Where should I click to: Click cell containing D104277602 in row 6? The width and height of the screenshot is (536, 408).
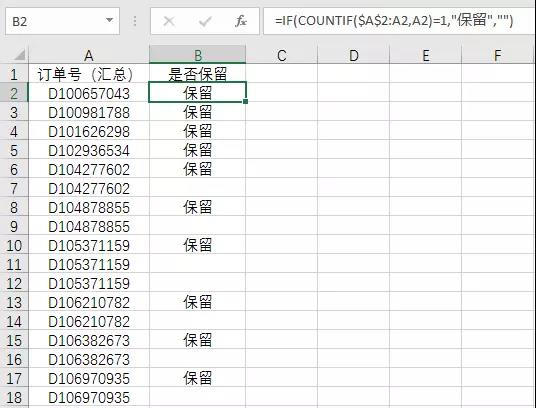[x=89, y=170]
